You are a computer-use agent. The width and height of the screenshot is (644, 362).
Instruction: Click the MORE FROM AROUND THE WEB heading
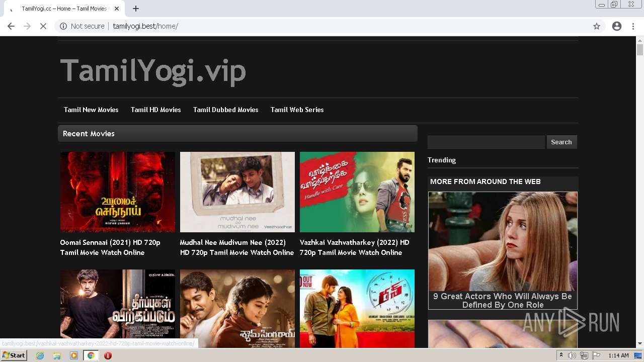486,182
